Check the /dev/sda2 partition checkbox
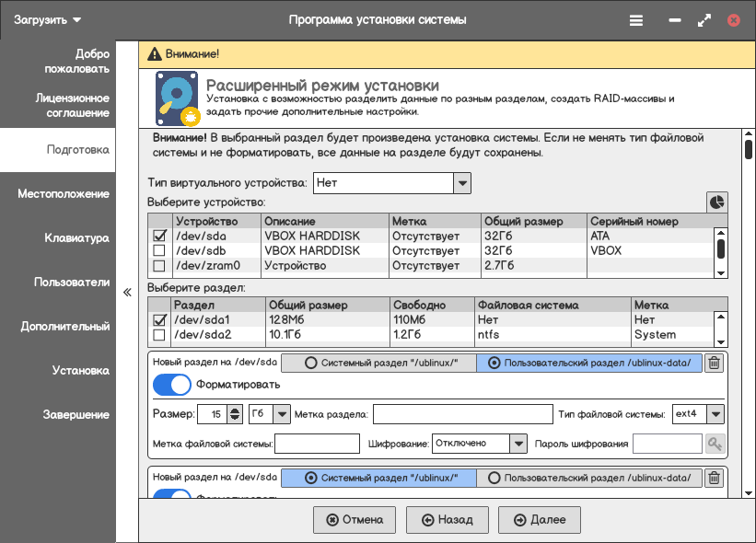Screen dimensions: 756x543 [159, 334]
